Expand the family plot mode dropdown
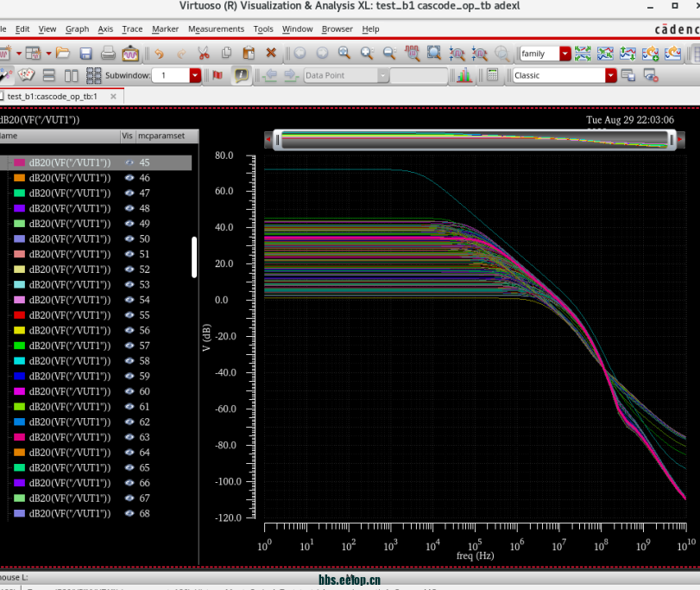Viewport: 700px width, 590px height. click(565, 54)
